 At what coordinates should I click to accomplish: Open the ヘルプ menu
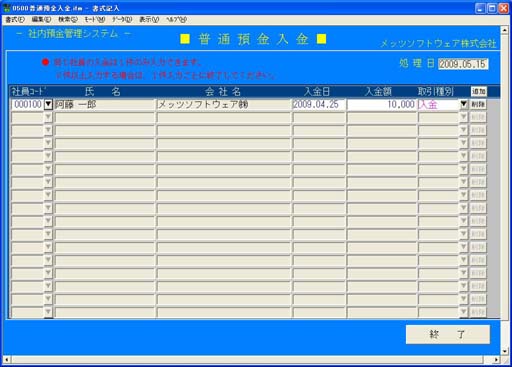[x=176, y=20]
